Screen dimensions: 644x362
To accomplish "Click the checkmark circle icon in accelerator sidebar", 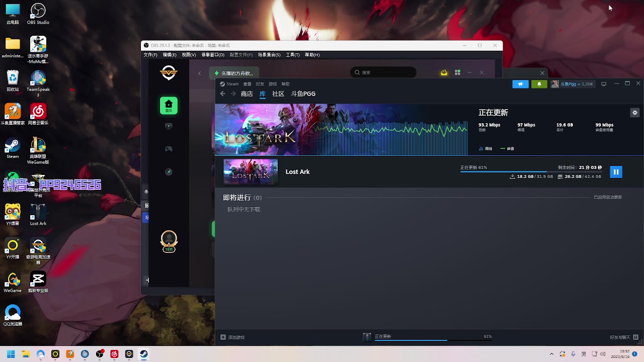I will coord(169,172).
